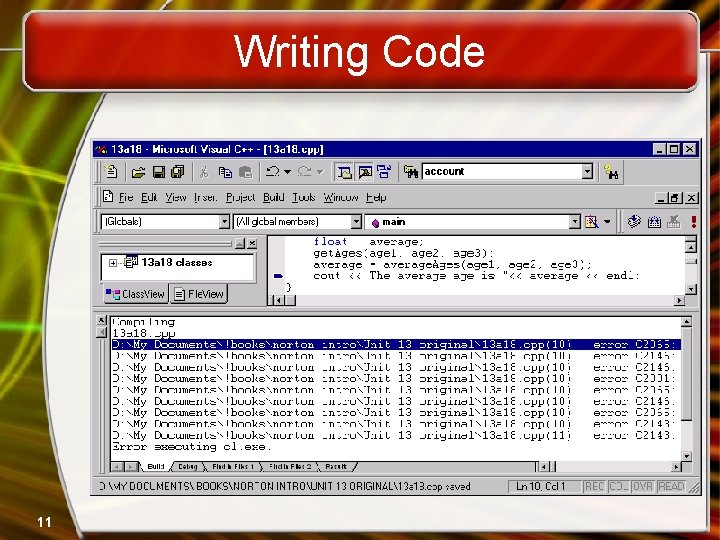
Task: Click the Ln 10, Col 1 status bar indicator
Action: click(x=544, y=486)
